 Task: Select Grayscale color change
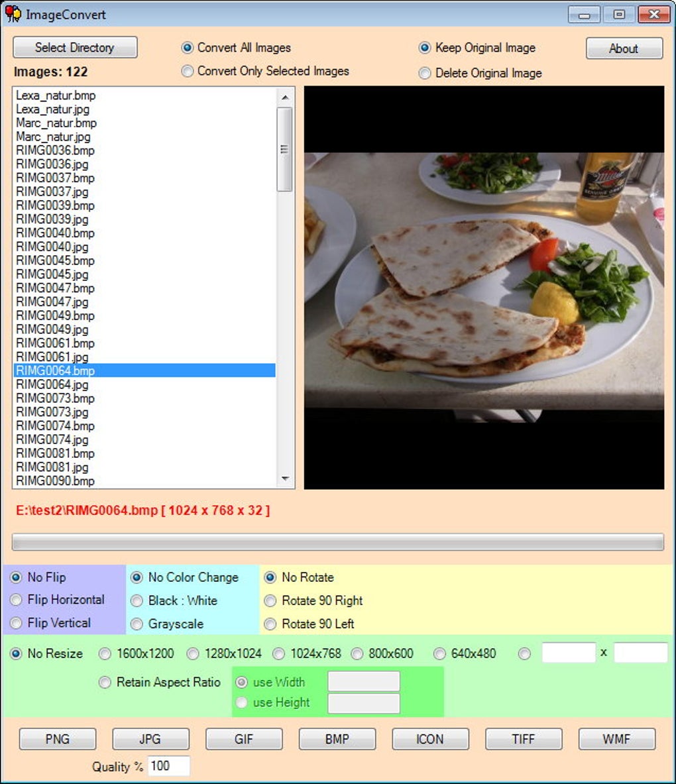click(137, 624)
